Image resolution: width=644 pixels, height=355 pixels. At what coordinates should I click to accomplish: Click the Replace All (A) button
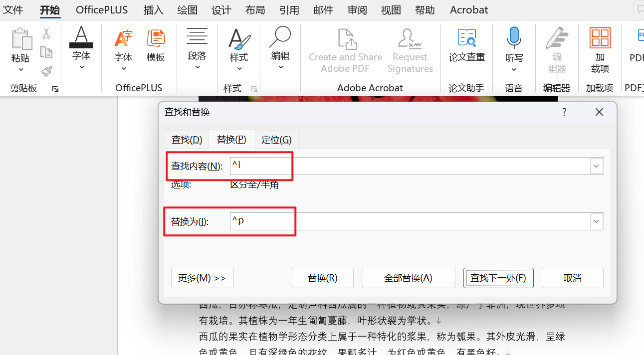click(x=408, y=278)
